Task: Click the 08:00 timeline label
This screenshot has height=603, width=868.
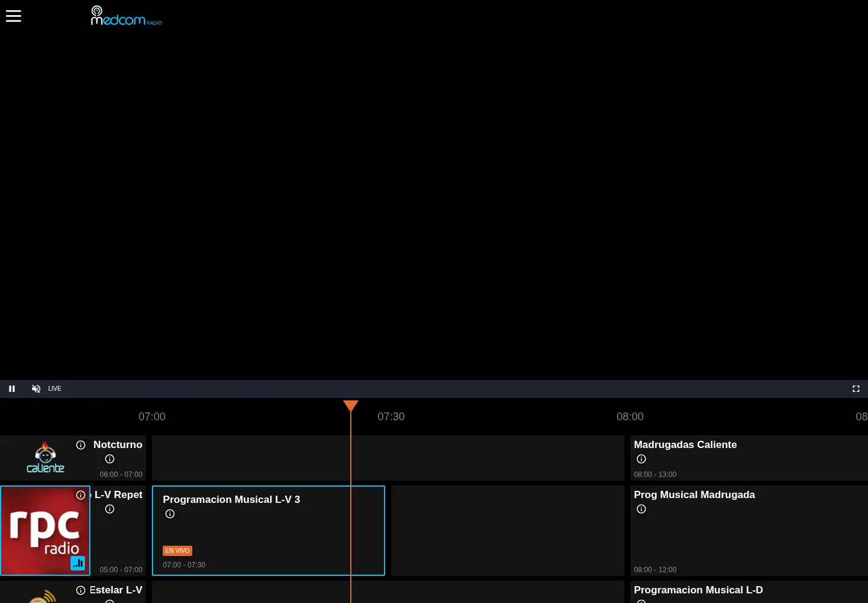Action: 630,417
